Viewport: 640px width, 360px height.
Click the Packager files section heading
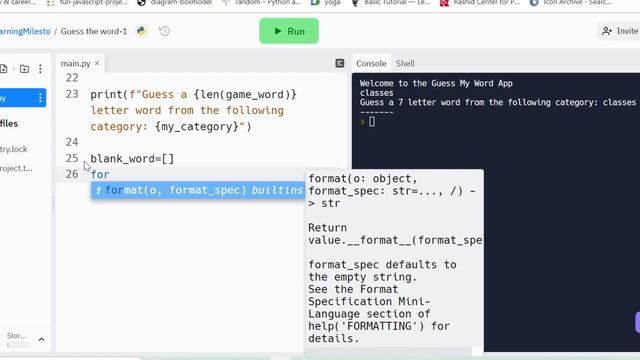pos(9,124)
